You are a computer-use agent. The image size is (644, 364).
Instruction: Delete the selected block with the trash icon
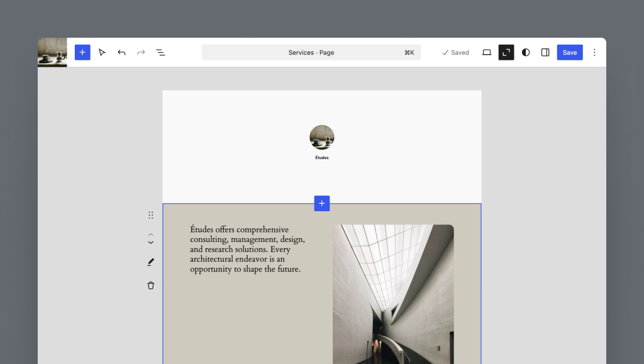tap(150, 285)
